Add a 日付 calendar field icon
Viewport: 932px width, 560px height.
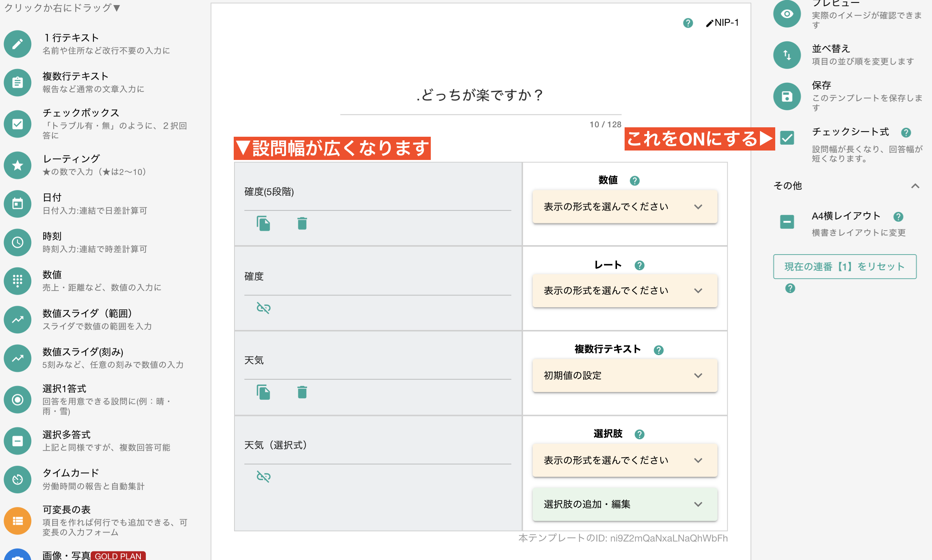17,204
